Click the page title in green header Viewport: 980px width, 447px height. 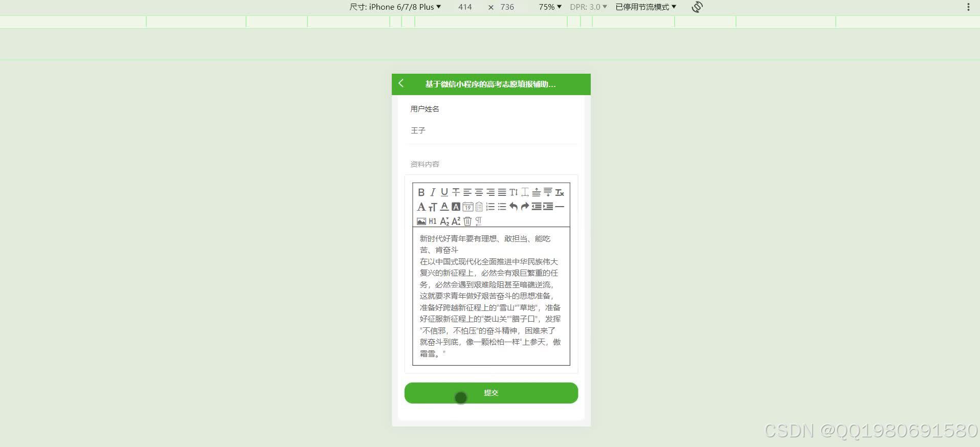[490, 84]
